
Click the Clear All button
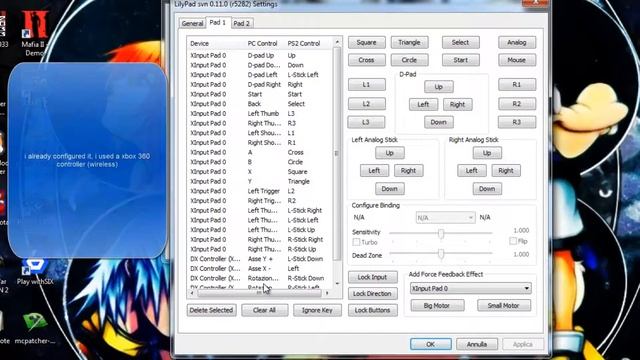tap(264, 310)
